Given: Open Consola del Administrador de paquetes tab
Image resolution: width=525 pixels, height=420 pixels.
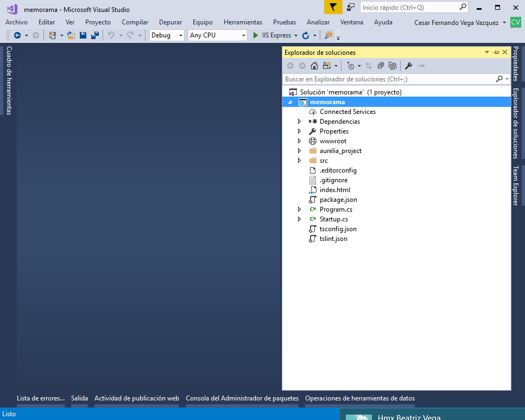Looking at the screenshot, I should coord(242,398).
